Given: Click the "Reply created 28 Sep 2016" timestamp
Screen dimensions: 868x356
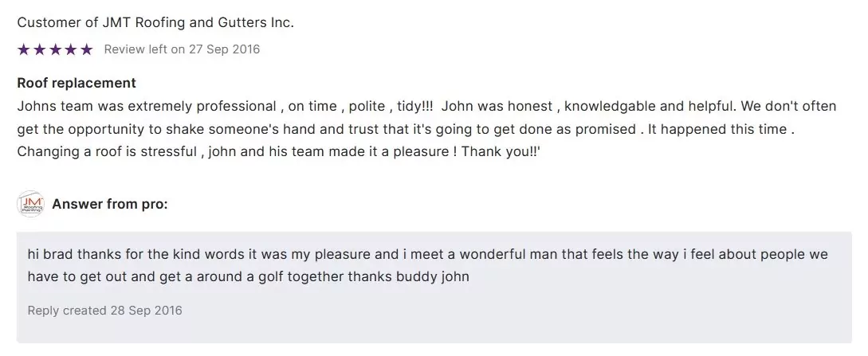Looking at the screenshot, I should [x=104, y=310].
